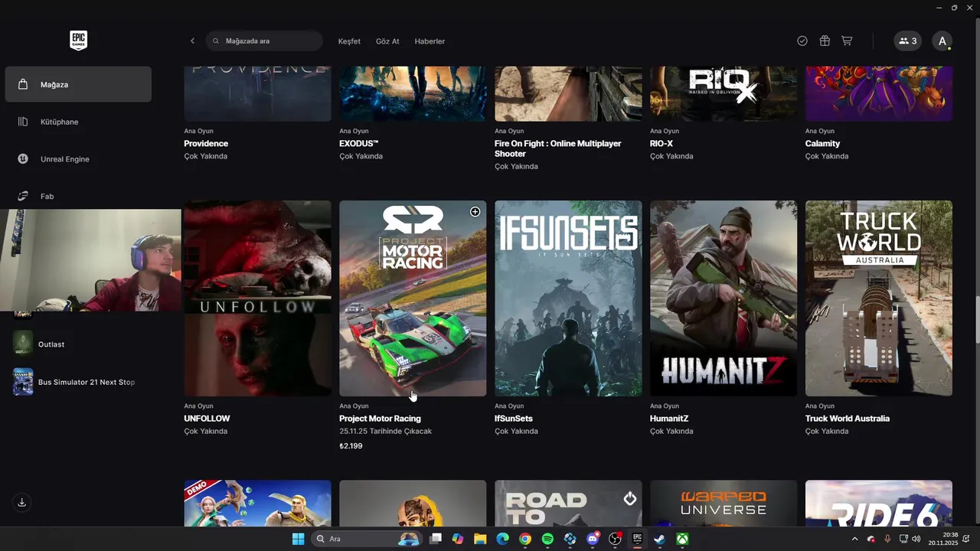
Task: Open the Road To game cover
Action: click(x=568, y=504)
